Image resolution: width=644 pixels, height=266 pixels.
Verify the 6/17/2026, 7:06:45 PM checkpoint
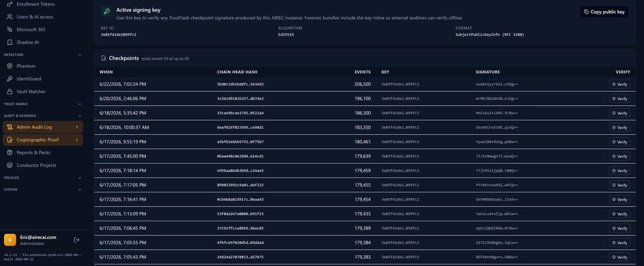[x=619, y=228]
